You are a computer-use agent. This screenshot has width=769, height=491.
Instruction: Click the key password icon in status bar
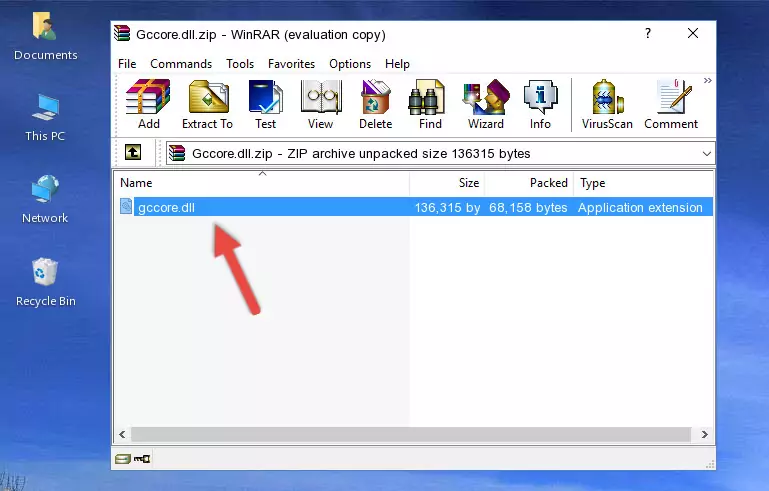click(x=142, y=459)
